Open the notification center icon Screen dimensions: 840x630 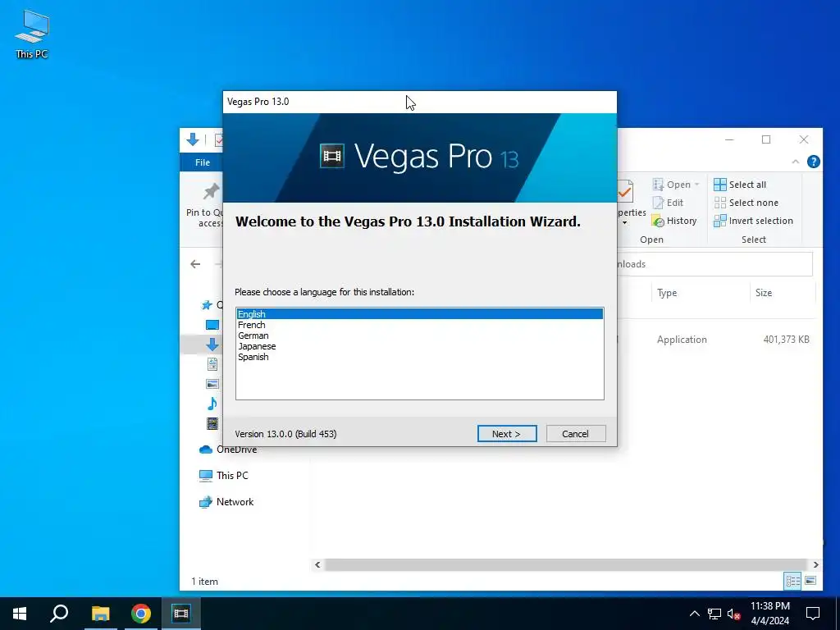tap(813, 614)
